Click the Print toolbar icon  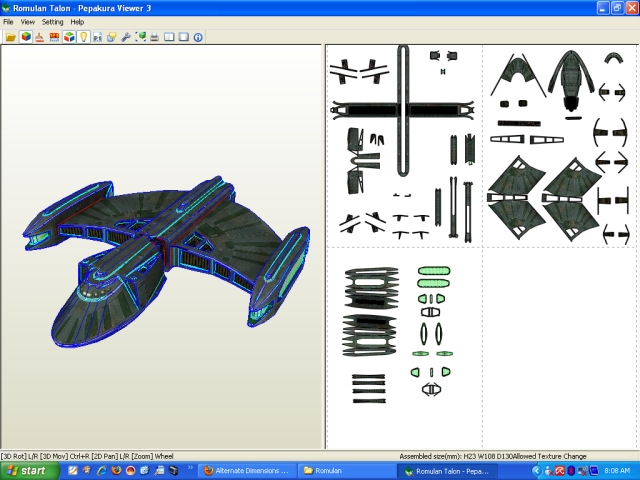pyautogui.click(x=154, y=37)
